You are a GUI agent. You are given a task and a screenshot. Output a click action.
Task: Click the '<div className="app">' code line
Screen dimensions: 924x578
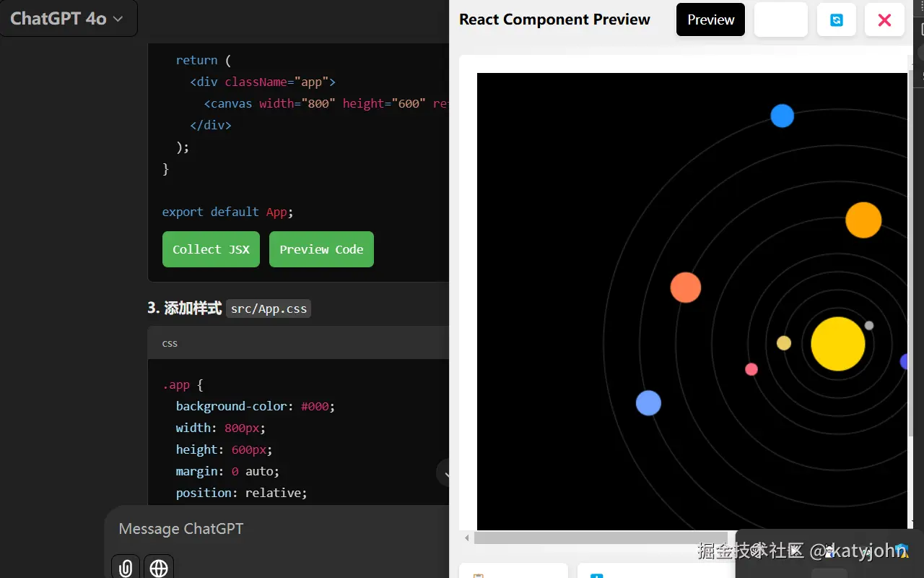[263, 82]
